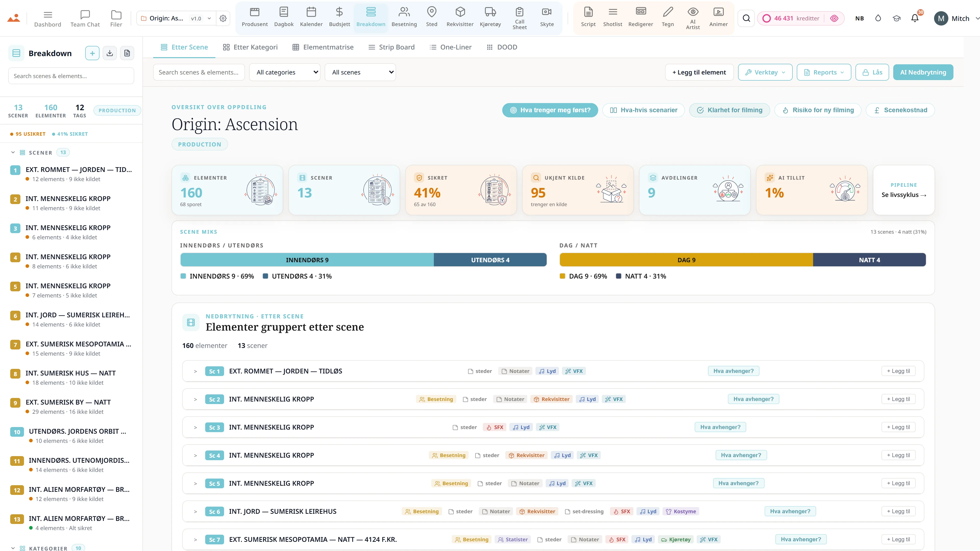The image size is (980, 551).
Task: Open project settings gear
Action: (223, 18)
